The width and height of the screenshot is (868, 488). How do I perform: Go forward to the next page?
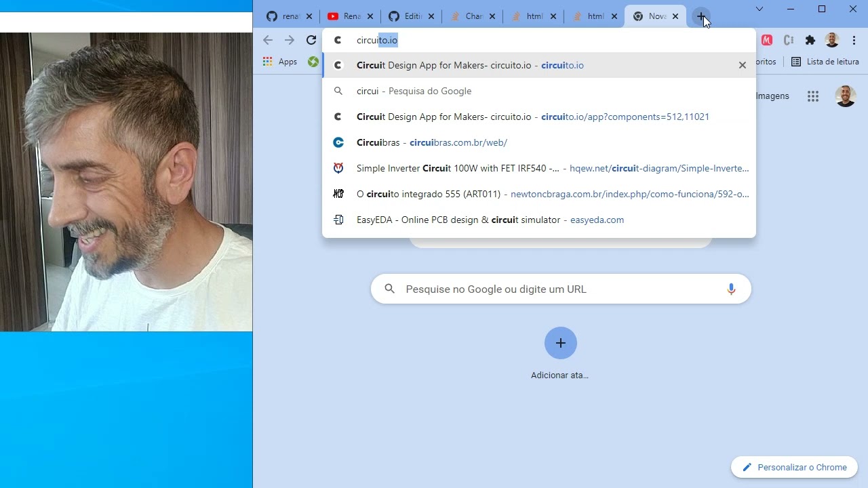click(290, 40)
